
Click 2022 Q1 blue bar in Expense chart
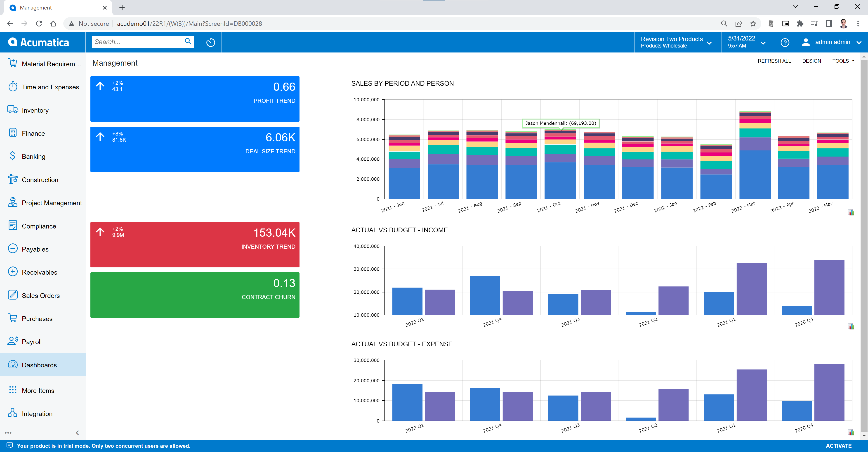click(x=407, y=402)
